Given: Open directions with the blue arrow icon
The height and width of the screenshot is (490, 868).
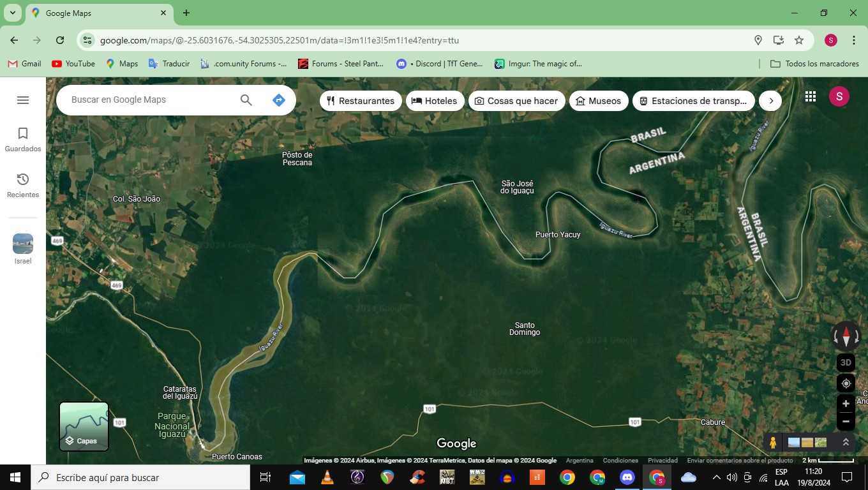Looking at the screenshot, I should coord(278,100).
